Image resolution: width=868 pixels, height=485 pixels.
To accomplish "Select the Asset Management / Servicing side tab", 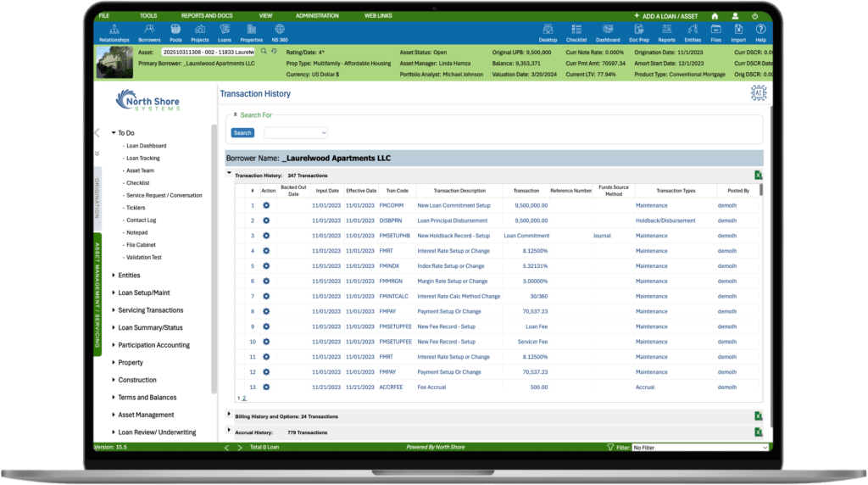I will click(97, 294).
